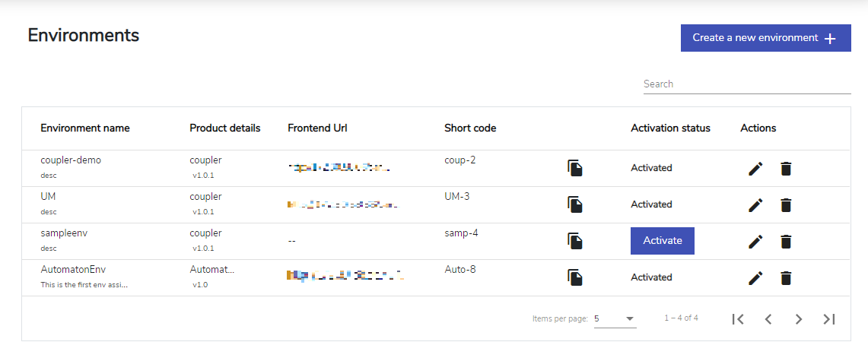
Task: Delete the UM environment
Action: (x=786, y=205)
